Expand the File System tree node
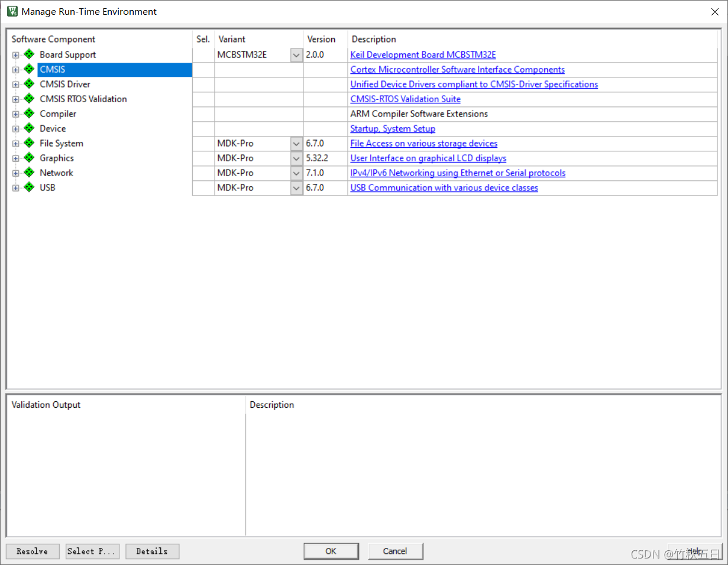Image resolution: width=728 pixels, height=565 pixels. point(15,144)
